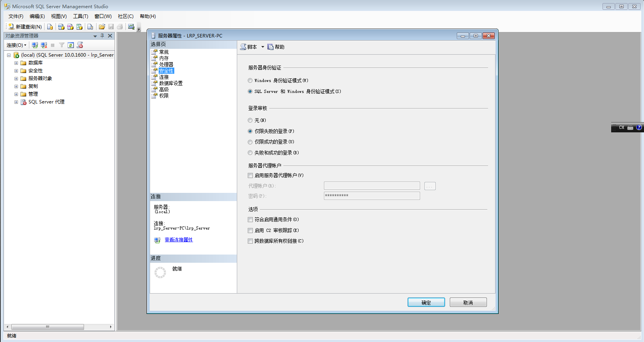Screen dimensions: 644x342
Task: Select the 高级 page
Action: pos(164,89)
